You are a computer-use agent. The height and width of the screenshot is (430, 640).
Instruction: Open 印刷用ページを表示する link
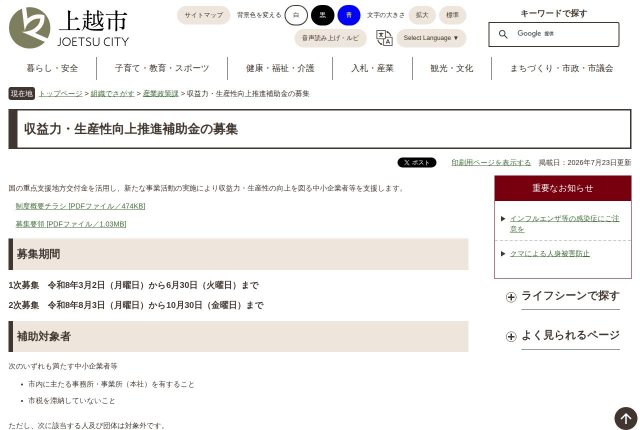(491, 162)
